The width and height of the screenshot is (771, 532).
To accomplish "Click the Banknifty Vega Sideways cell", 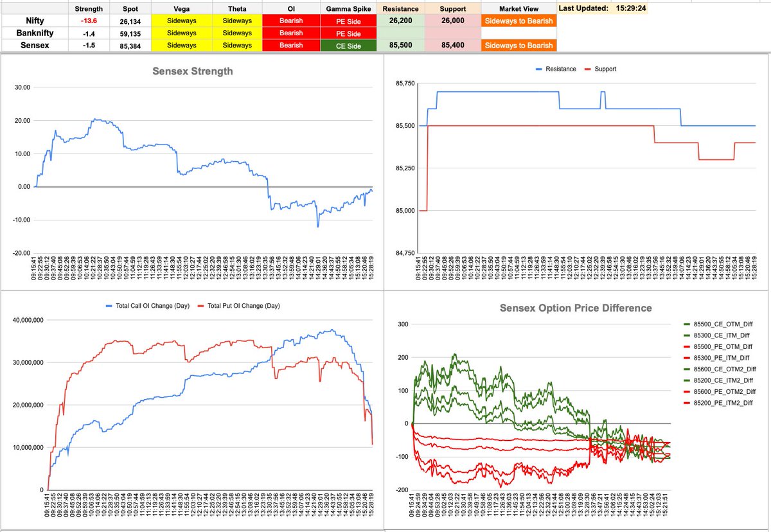I will [x=181, y=33].
